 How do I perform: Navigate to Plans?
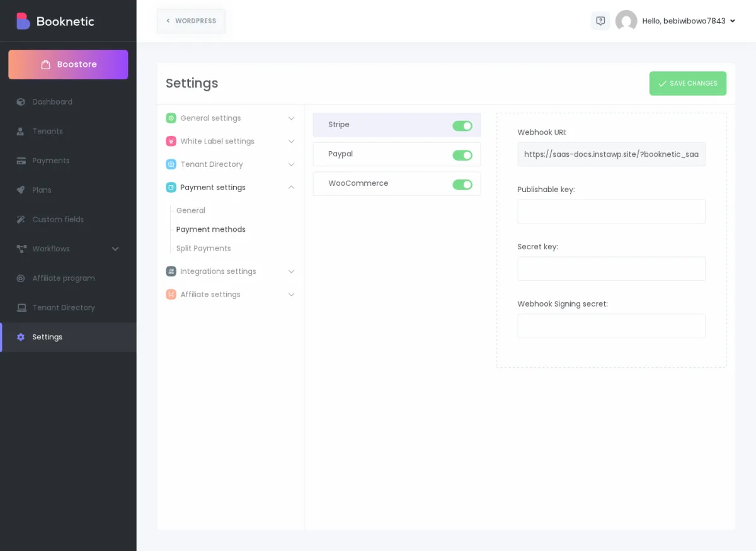pos(68,190)
